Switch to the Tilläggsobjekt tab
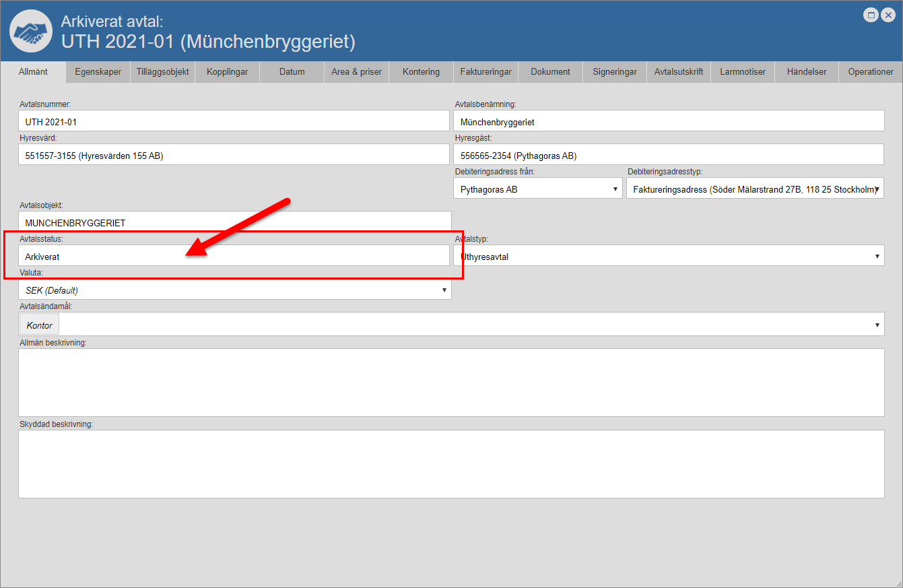This screenshot has width=903, height=588. coord(162,72)
